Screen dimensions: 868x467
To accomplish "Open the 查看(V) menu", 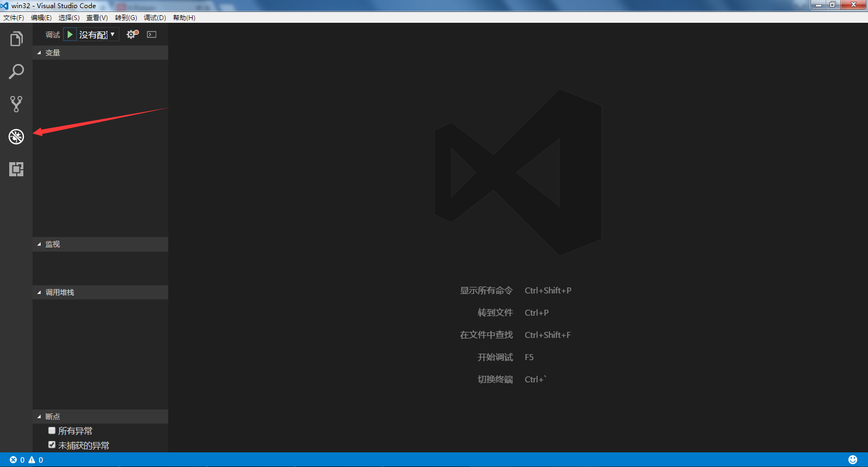I will pos(97,18).
